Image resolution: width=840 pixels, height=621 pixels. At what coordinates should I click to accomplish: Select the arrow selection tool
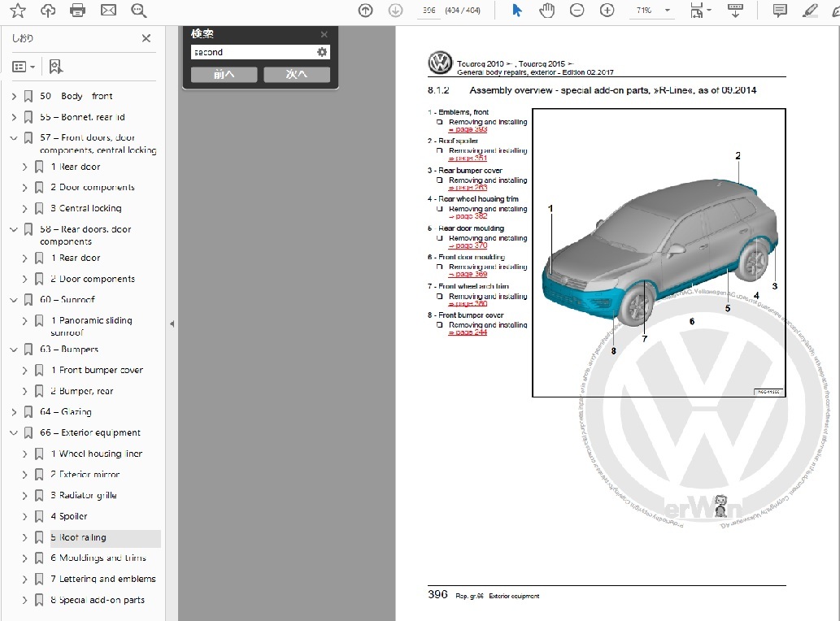517,11
